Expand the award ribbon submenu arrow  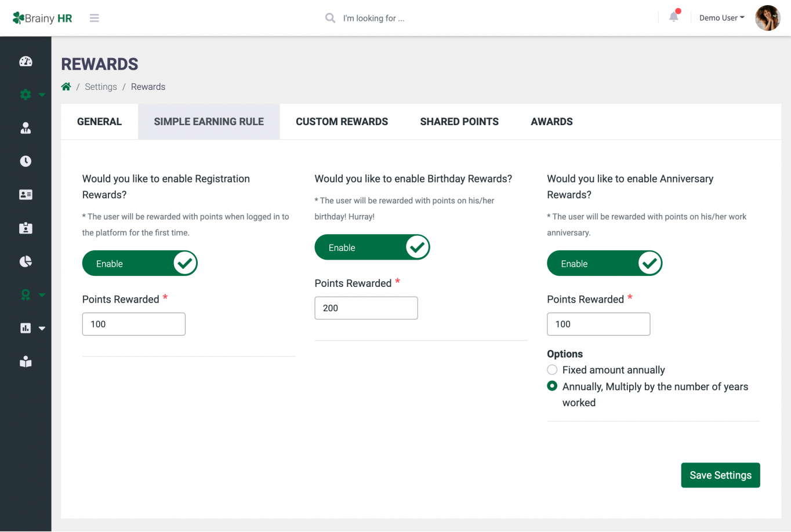(42, 295)
